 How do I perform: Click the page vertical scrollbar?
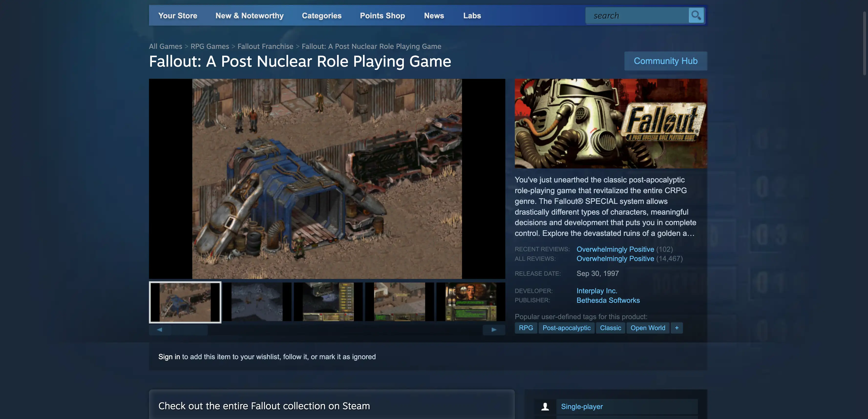(865, 43)
